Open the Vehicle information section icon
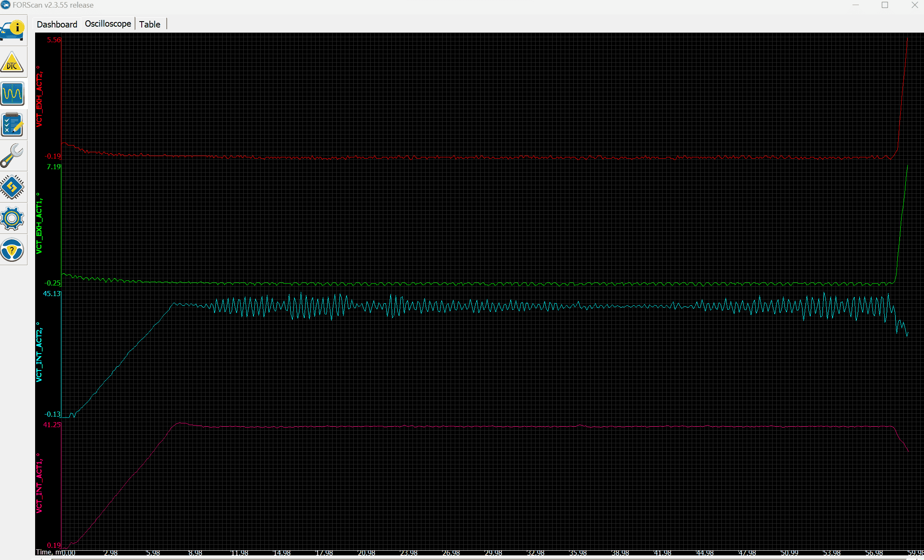The image size is (924, 560). click(13, 31)
